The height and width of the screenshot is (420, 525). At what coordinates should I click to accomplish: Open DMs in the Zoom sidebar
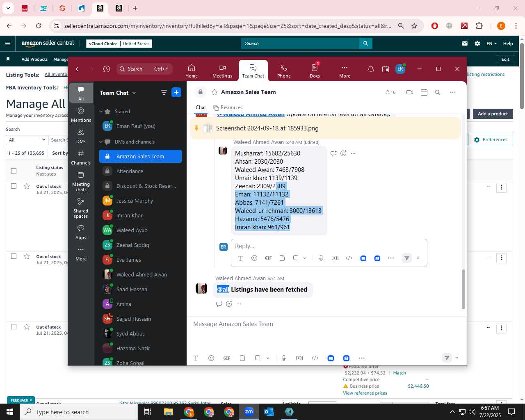(81, 136)
